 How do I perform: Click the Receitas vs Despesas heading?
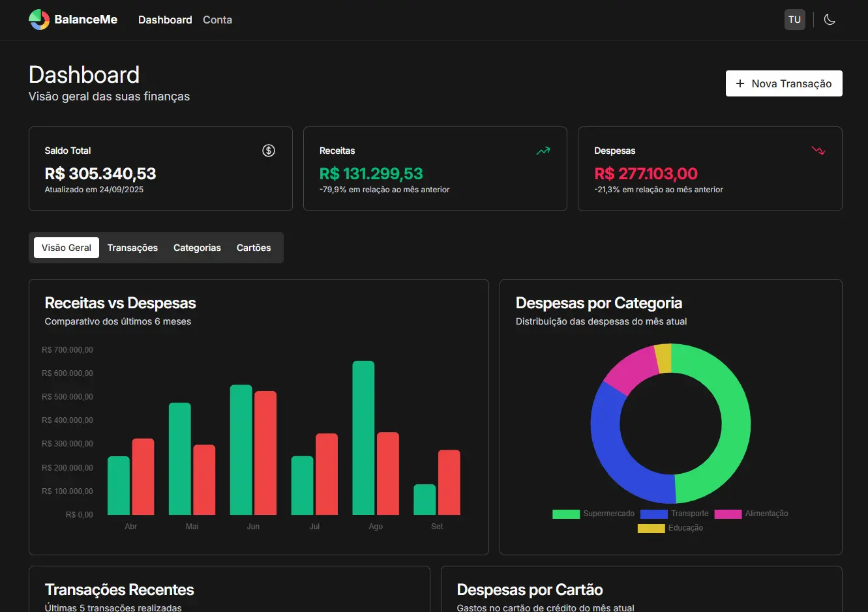tap(120, 303)
